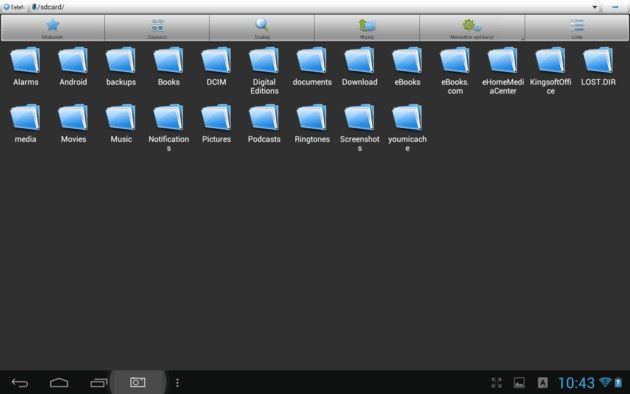Open the Screenshots folder
The image size is (630, 394).
pyautogui.click(x=360, y=128)
